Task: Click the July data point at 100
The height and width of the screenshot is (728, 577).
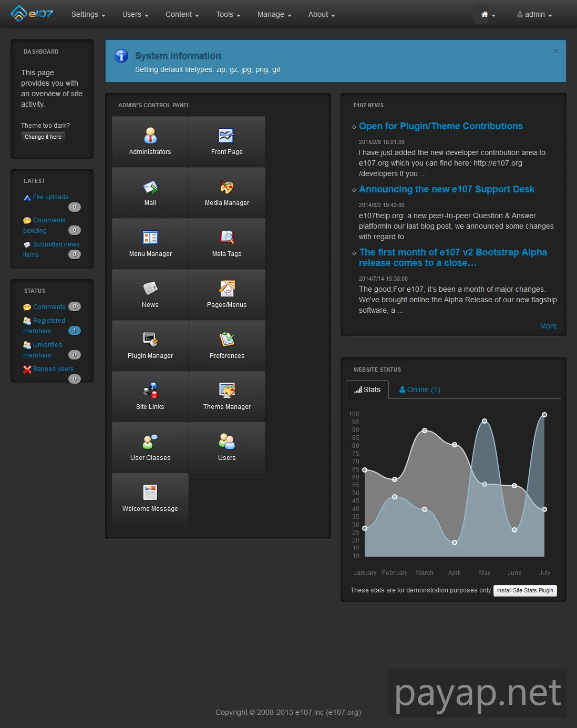Action: 544,415
